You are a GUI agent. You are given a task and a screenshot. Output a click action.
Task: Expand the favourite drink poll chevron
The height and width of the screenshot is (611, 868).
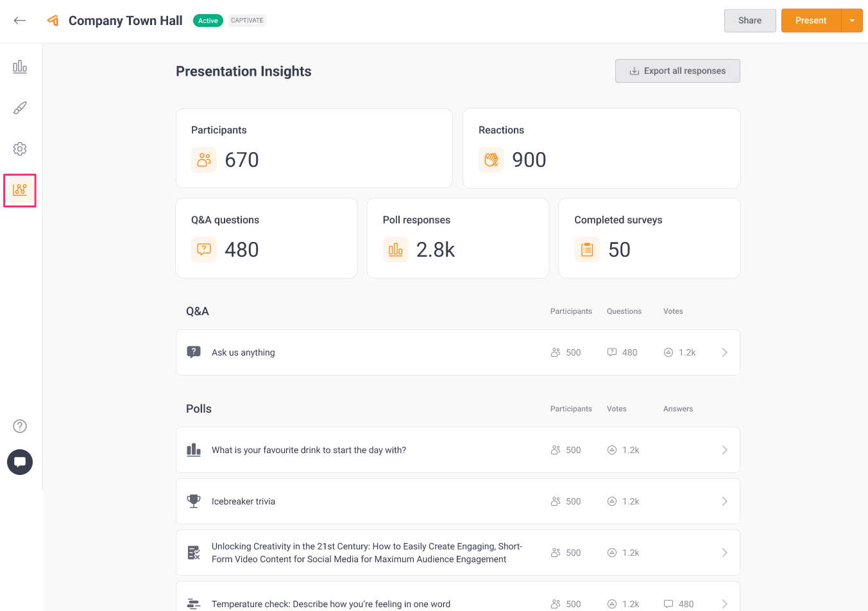(724, 450)
